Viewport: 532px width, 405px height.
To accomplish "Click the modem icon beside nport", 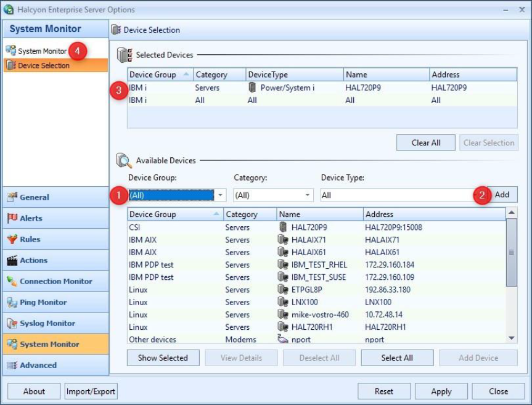I will pos(284,340).
